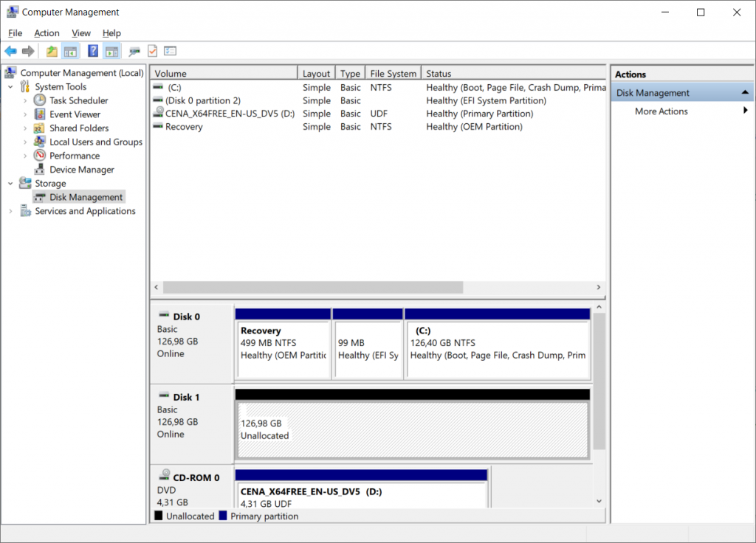756x543 pixels.
Task: Click the blue Back arrow toolbar icon
Action: 10,51
